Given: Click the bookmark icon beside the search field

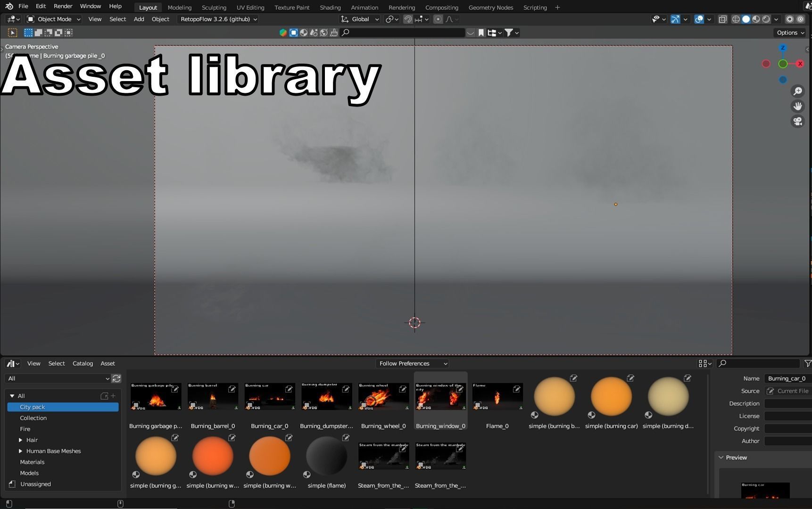Looking at the screenshot, I should coord(481,33).
